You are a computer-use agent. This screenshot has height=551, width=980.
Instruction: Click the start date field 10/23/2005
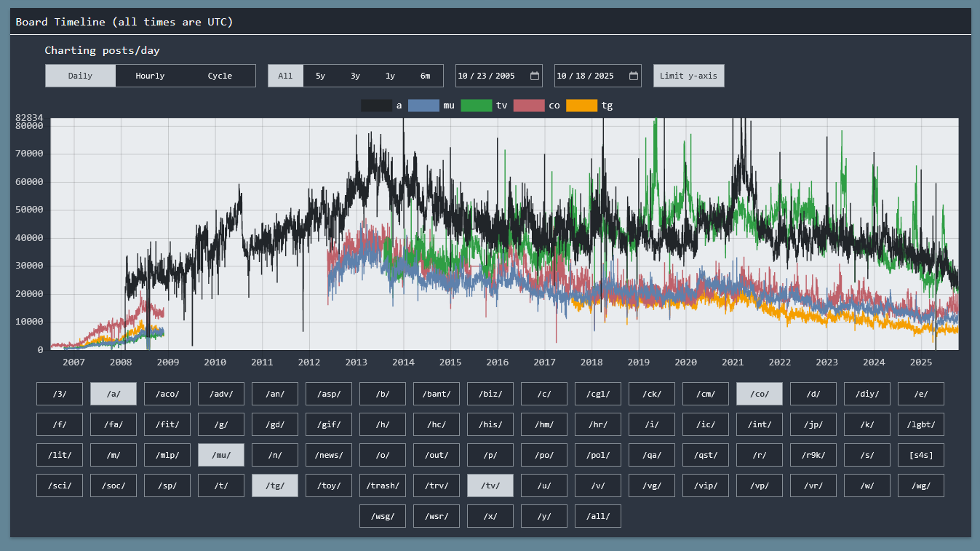487,76
